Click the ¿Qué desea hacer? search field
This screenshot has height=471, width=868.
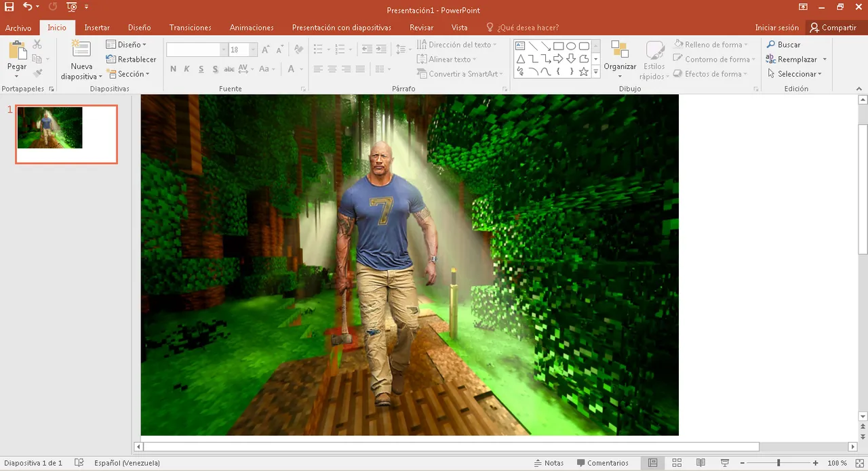pos(522,28)
